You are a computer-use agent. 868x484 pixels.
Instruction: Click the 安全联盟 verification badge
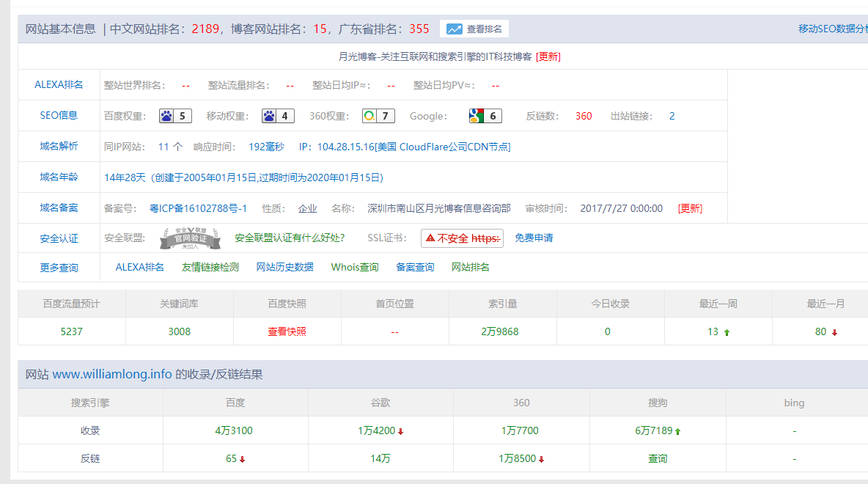[190, 238]
